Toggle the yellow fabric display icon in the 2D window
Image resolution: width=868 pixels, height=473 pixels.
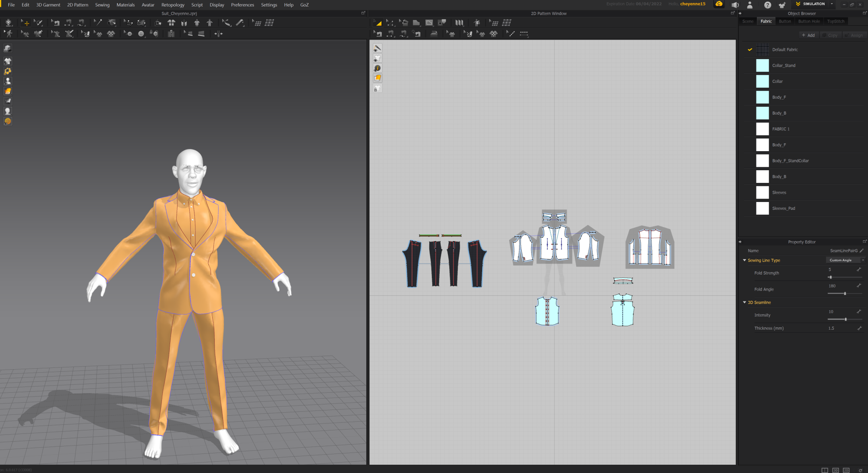(x=378, y=78)
